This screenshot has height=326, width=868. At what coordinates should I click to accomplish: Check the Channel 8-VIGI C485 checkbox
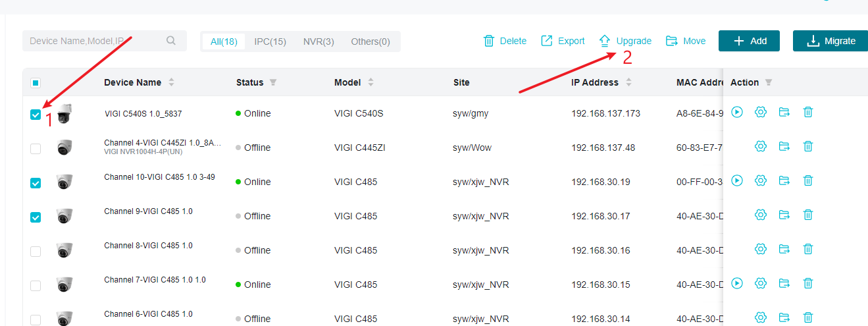(x=36, y=252)
